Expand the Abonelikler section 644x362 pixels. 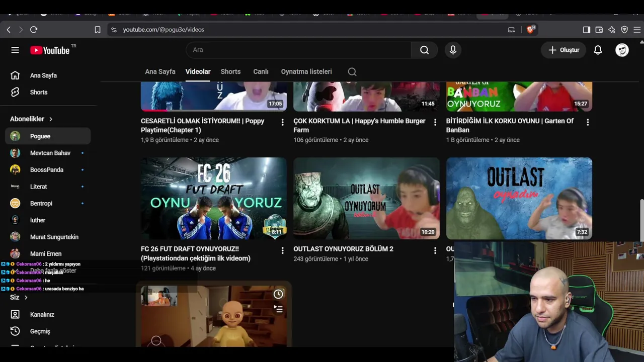click(31, 119)
